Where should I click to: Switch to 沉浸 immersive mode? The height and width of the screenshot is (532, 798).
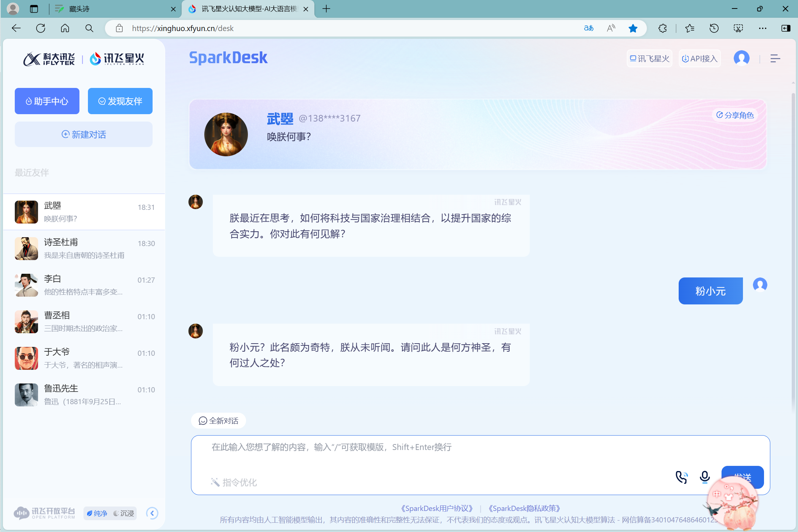click(x=124, y=513)
